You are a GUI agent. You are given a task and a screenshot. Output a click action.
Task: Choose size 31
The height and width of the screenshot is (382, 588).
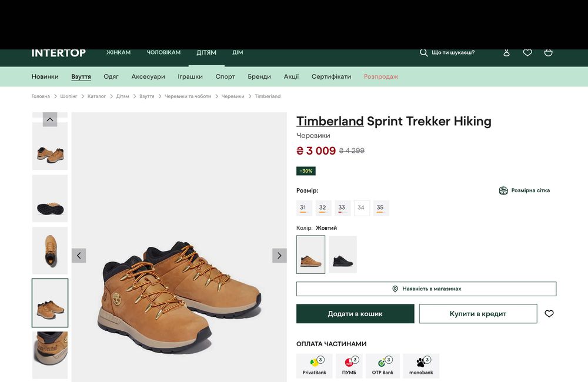(304, 208)
